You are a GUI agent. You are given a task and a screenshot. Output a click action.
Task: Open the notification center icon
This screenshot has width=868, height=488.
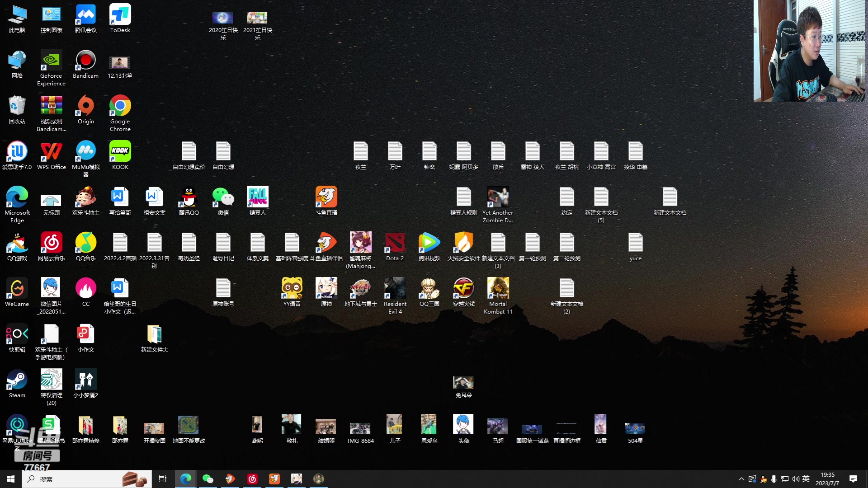coord(854,479)
